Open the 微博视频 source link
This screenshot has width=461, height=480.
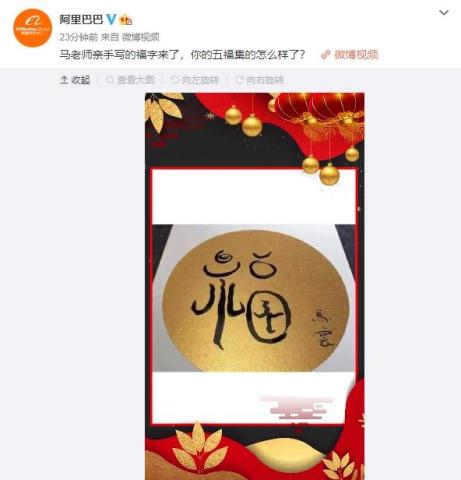[140, 37]
